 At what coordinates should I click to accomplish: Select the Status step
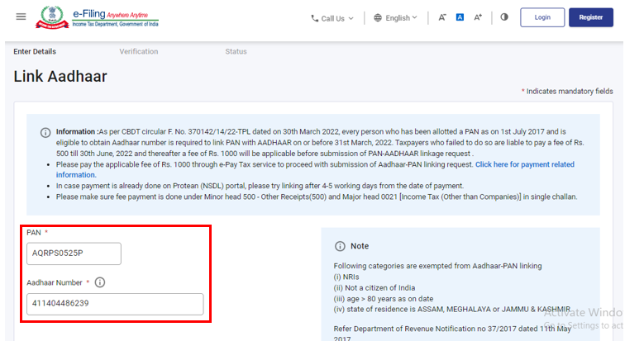pyautogui.click(x=236, y=51)
